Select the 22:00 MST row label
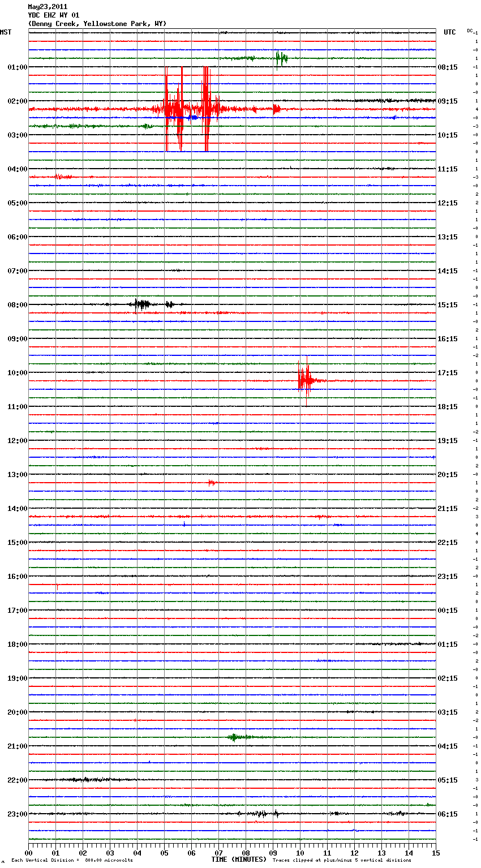 (x=18, y=780)
